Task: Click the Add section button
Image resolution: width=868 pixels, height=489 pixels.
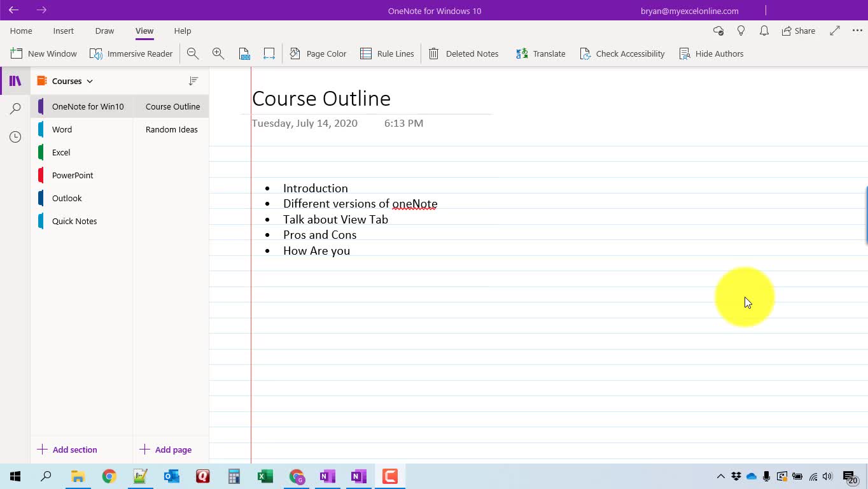Action: (x=67, y=450)
